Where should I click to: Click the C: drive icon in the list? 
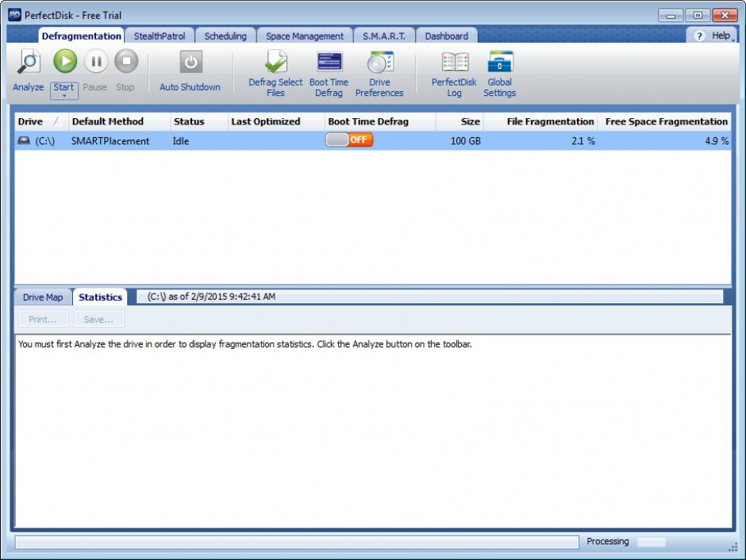23,140
